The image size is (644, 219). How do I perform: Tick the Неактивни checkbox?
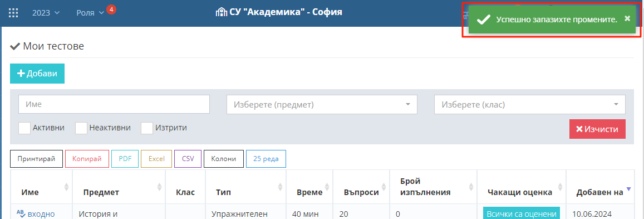click(x=81, y=128)
